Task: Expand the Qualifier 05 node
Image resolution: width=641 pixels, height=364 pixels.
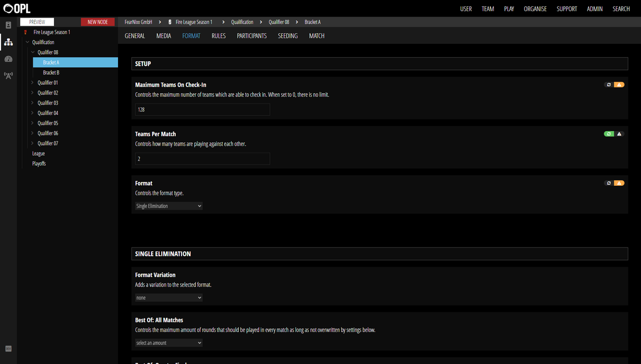Action: click(x=33, y=123)
